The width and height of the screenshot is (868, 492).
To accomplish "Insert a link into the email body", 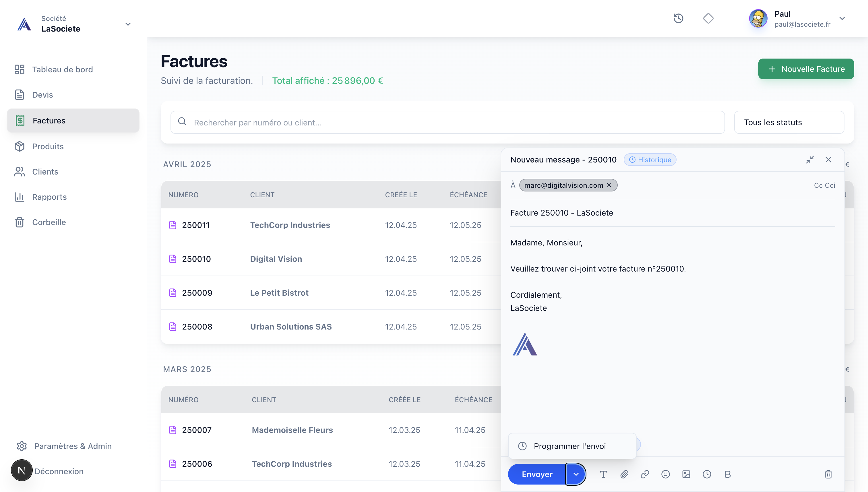I will click(x=645, y=474).
